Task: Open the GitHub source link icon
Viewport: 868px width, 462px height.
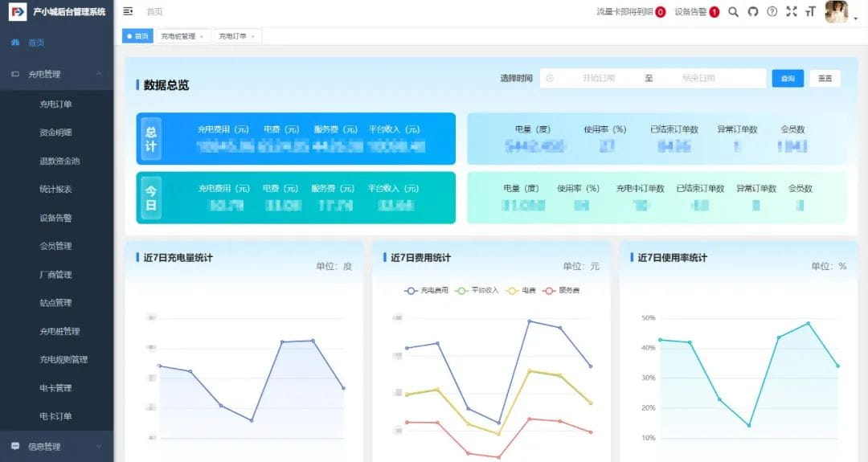Action: coord(753,11)
